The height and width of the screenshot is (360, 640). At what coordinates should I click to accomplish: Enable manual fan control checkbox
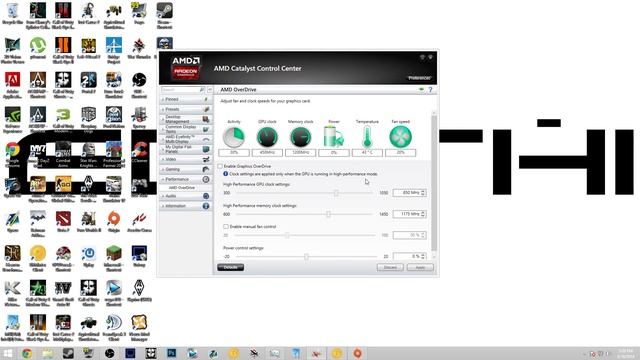(226, 227)
